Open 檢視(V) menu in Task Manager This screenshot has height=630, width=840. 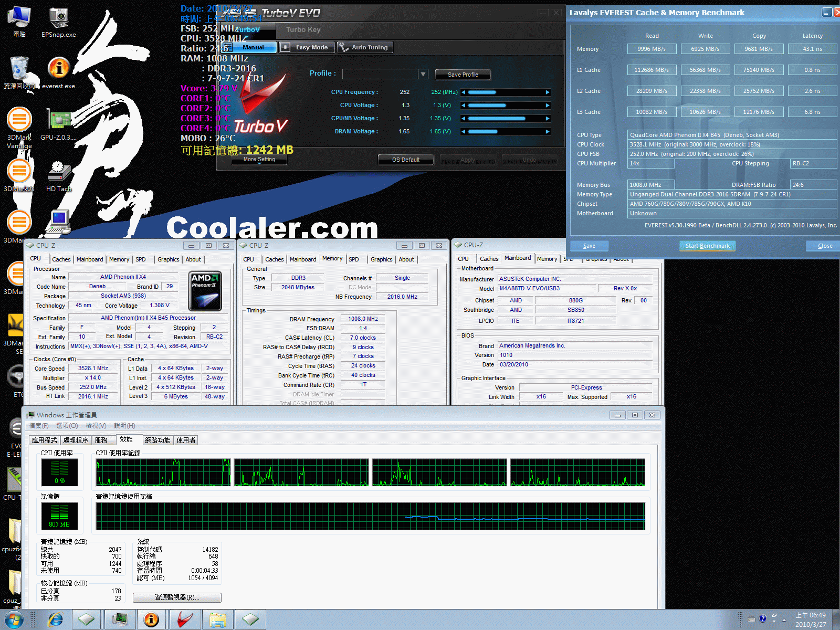[96, 426]
